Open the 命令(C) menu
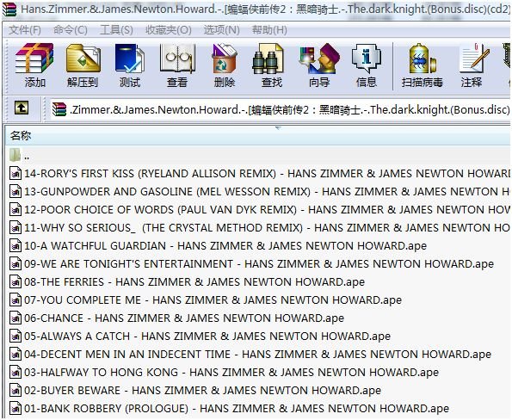Screen dimensions: 512x420 (x=71, y=30)
